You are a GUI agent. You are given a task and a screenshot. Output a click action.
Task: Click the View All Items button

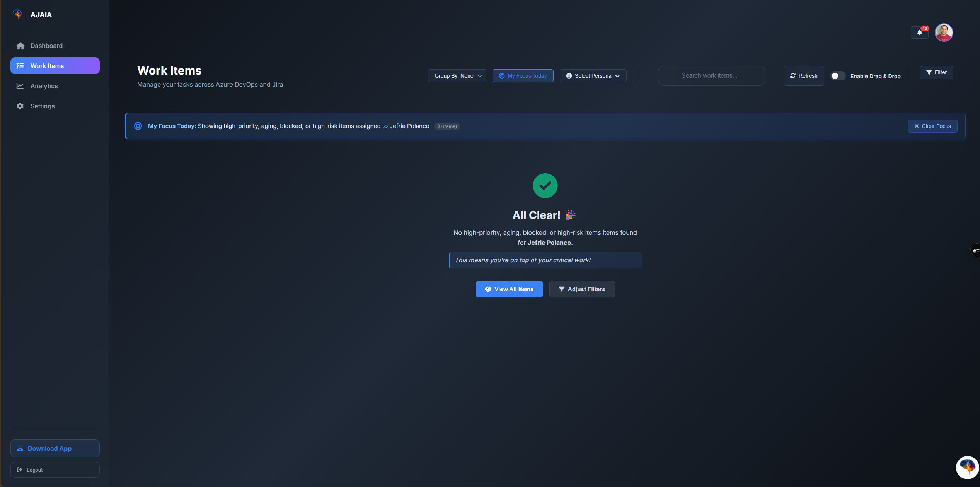(x=509, y=289)
